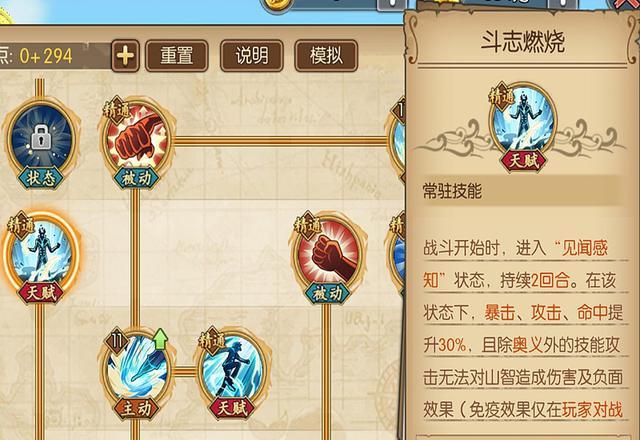The image size is (640, 440).
Task: Select the red fist 被动 skill at top
Action: click(x=137, y=137)
